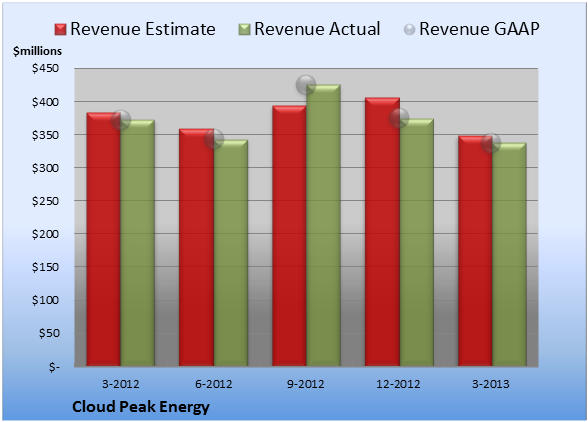The image size is (588, 422).
Task: Click the '$250' axis value
Action: click(45, 201)
